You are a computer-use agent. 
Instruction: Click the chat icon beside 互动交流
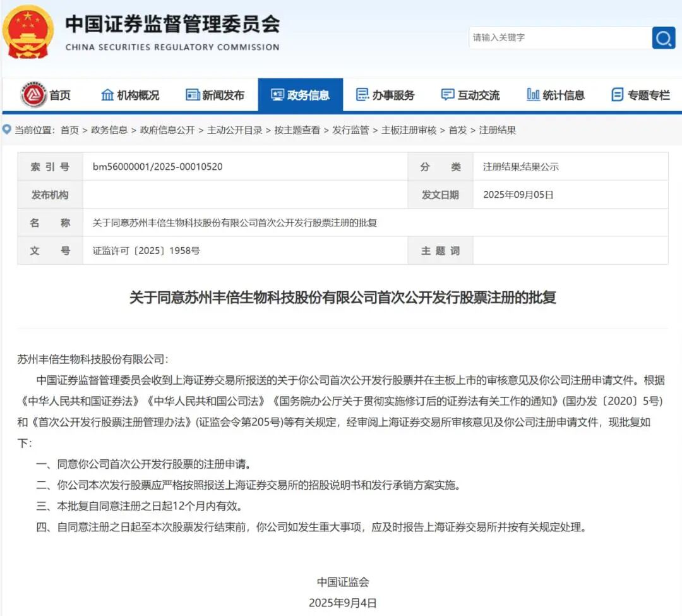pos(448,94)
